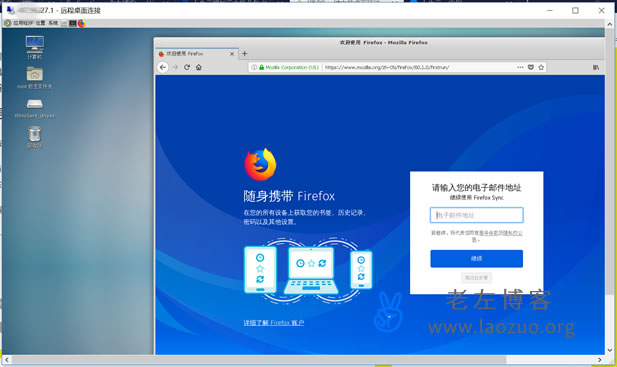Open 系统 menu in top panel
This screenshot has width=617, height=367.
tap(53, 23)
